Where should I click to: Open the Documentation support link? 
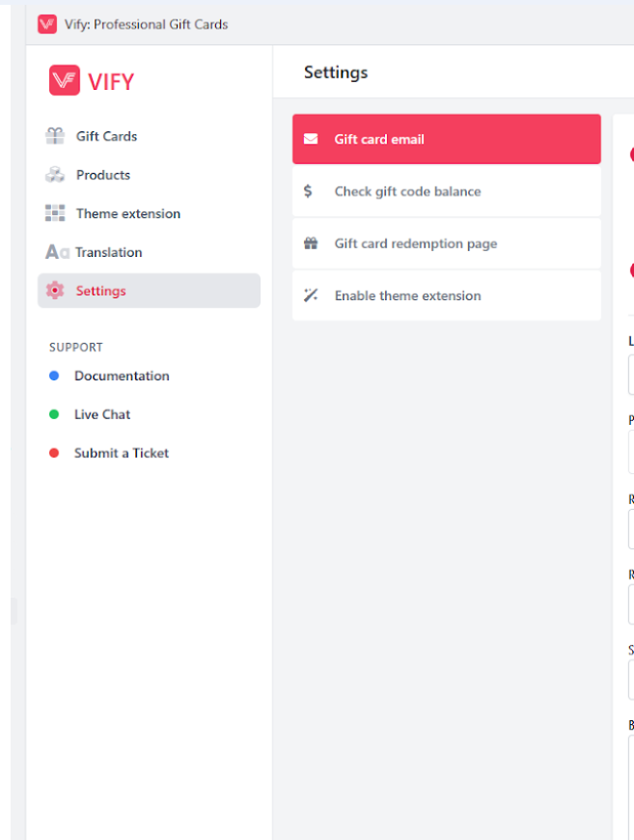click(122, 376)
